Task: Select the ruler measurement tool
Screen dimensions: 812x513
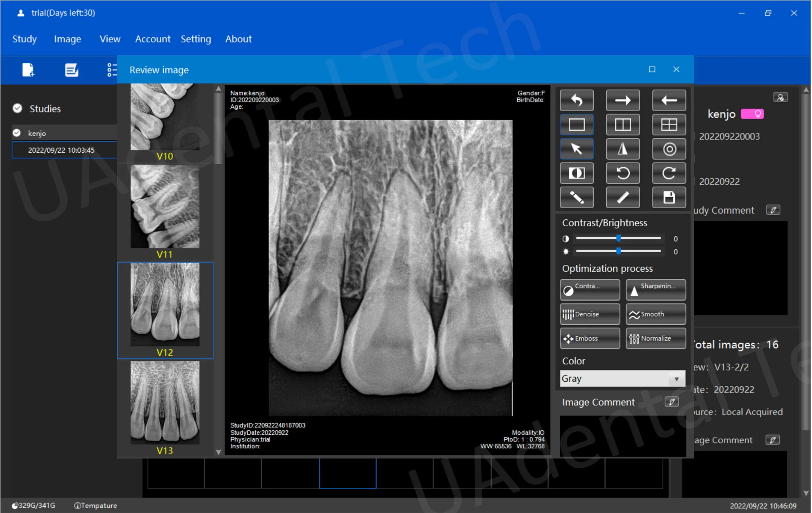Action: pos(623,197)
